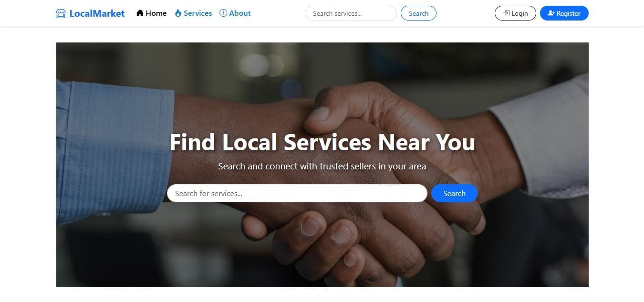Click the blue Register button
This screenshot has width=644, height=302.
tap(564, 13)
